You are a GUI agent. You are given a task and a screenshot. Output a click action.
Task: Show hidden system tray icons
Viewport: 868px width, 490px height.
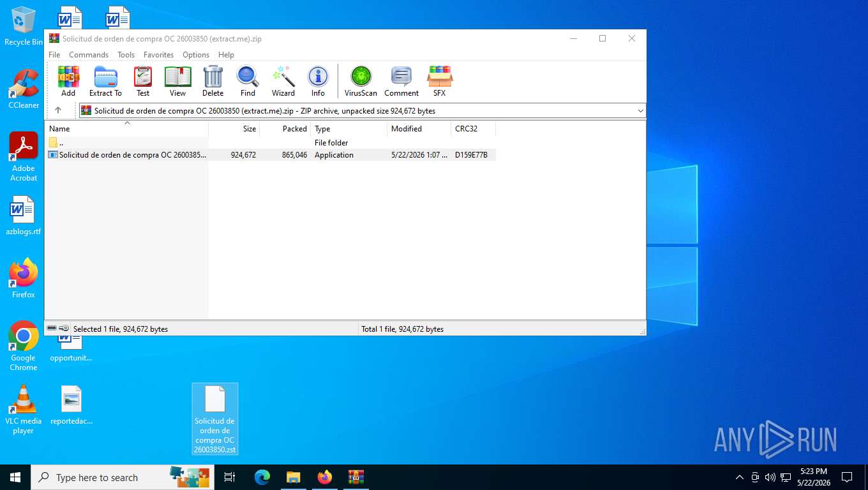pyautogui.click(x=740, y=477)
